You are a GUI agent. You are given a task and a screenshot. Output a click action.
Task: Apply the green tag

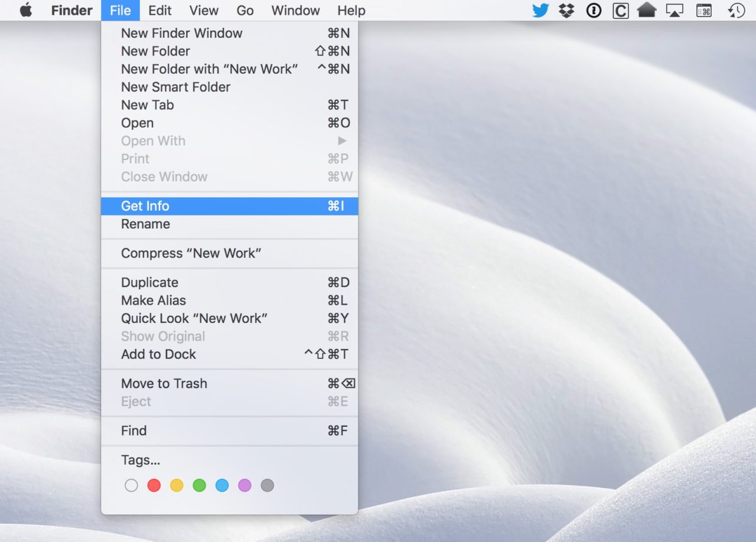pos(200,485)
